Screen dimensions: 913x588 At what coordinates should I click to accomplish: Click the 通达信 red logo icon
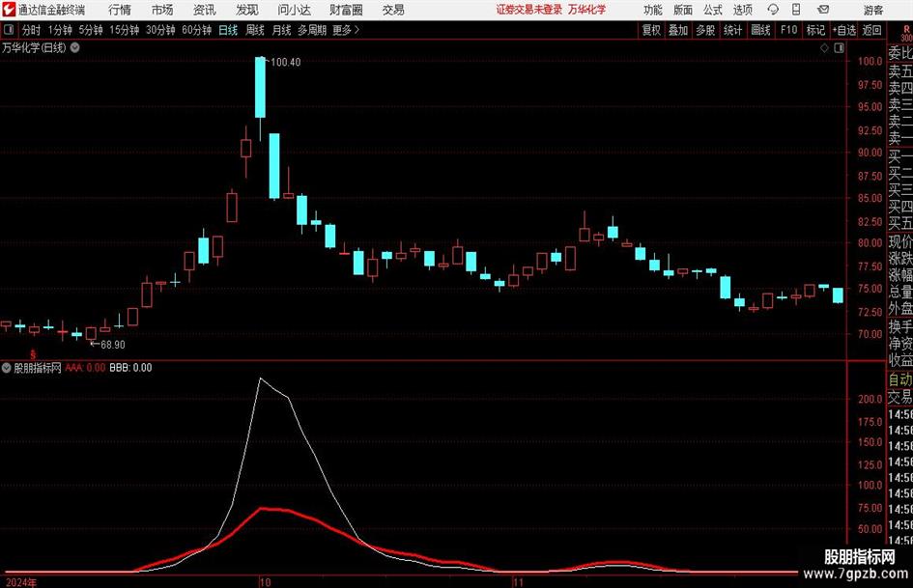9,10
